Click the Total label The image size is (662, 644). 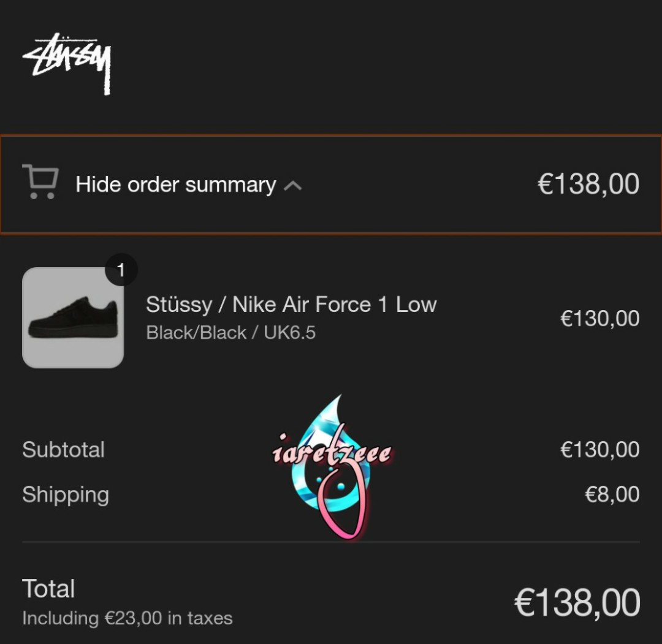pos(48,589)
